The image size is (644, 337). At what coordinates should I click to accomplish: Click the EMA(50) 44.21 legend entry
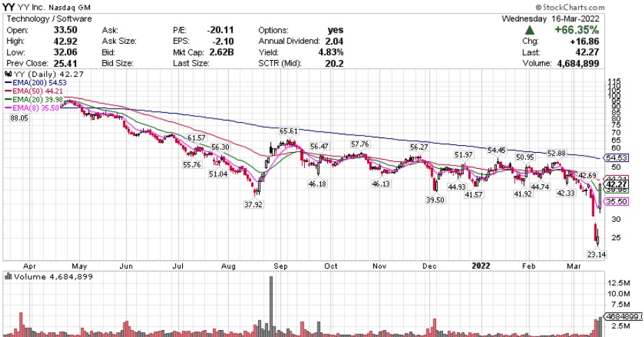click(x=34, y=91)
